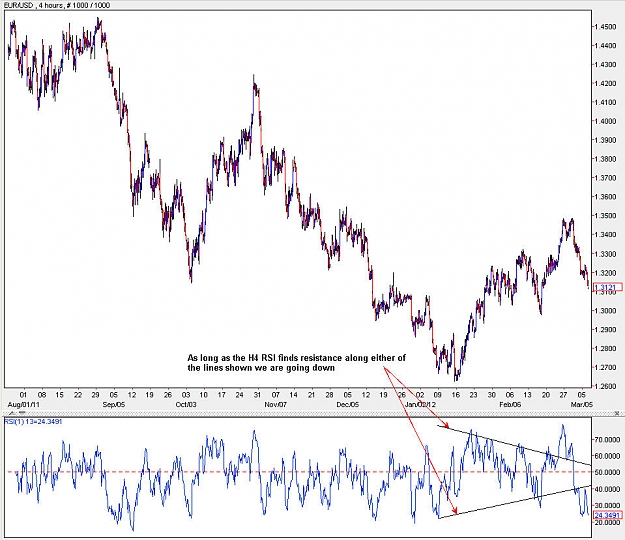Click the 14 day label on time axis

[x=293, y=395]
